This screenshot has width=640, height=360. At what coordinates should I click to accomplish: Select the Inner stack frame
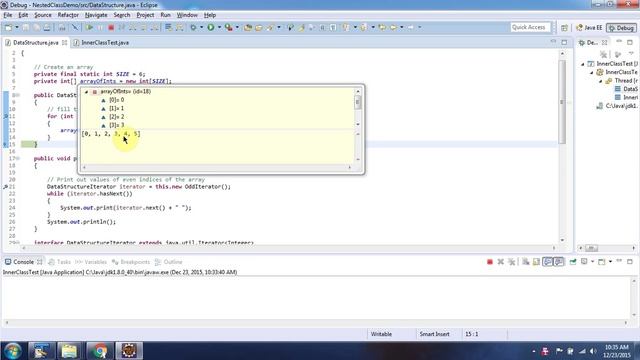click(x=626, y=97)
